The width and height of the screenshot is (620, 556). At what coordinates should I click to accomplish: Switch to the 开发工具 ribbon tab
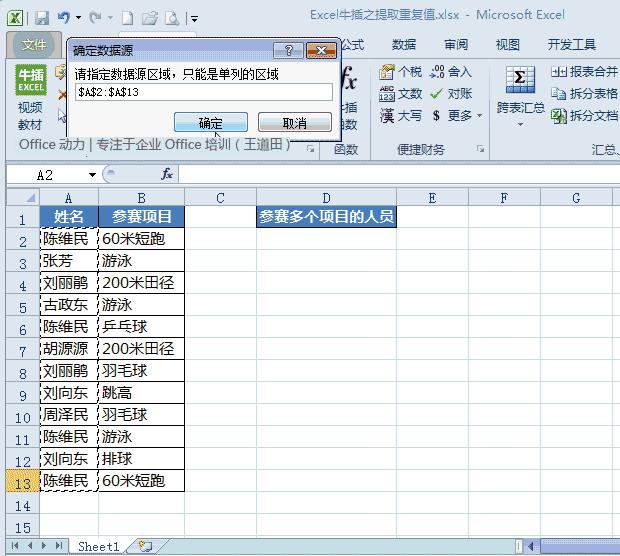click(x=572, y=45)
